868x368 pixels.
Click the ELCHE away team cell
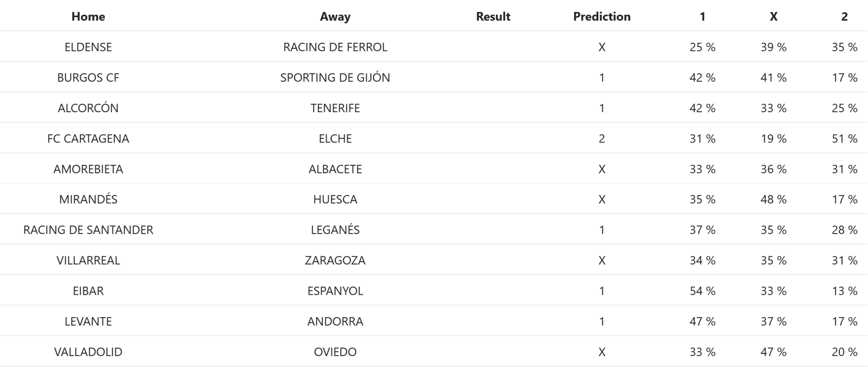coord(335,139)
